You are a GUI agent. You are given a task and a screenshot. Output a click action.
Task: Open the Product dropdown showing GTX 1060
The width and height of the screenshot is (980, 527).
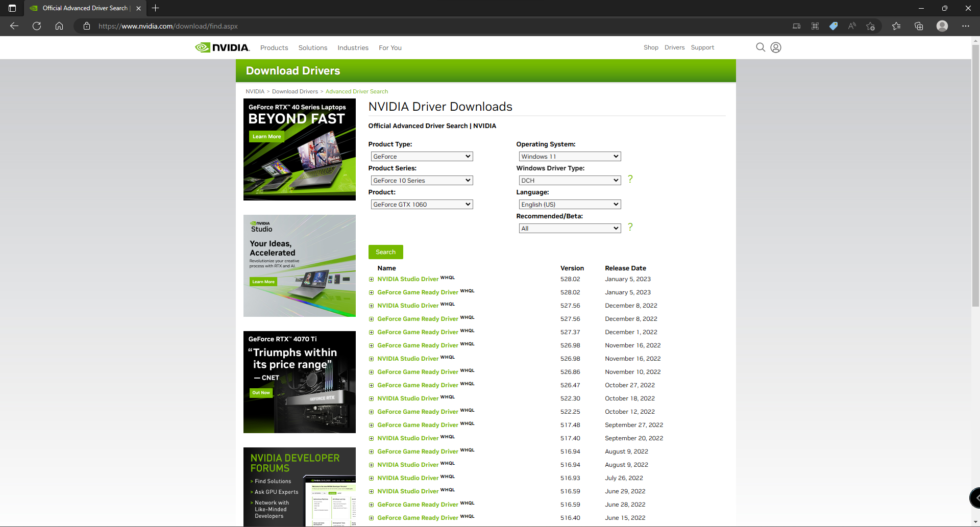coord(422,205)
